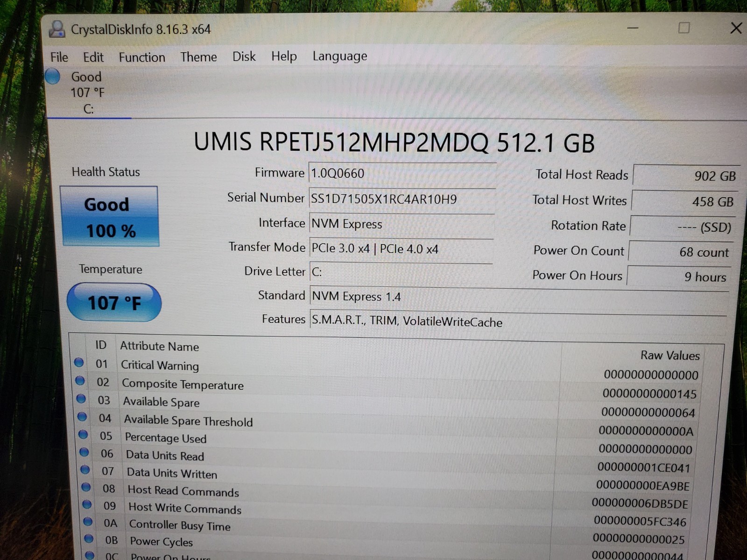747x560 pixels.
Task: Click the blue status dot for ID 0A
Action: [x=88, y=521]
